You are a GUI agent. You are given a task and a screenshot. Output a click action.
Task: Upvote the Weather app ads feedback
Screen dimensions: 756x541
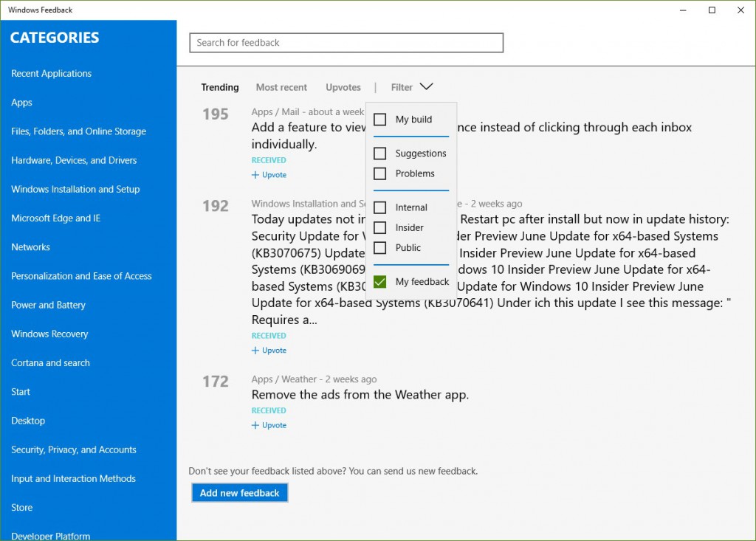click(x=269, y=425)
